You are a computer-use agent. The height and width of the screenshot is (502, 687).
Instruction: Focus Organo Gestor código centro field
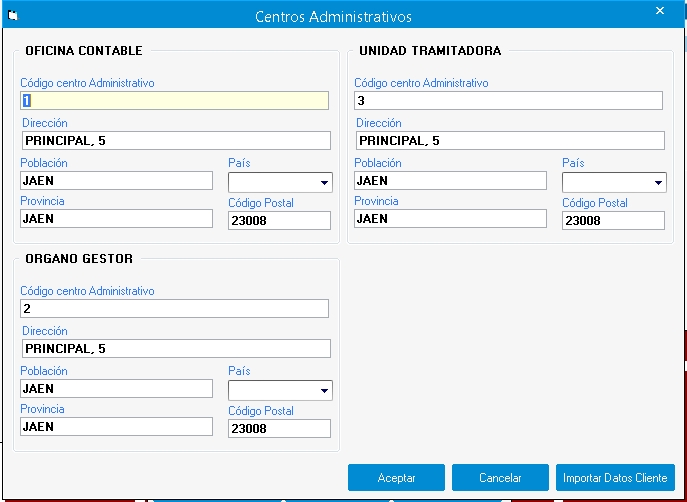click(x=174, y=309)
